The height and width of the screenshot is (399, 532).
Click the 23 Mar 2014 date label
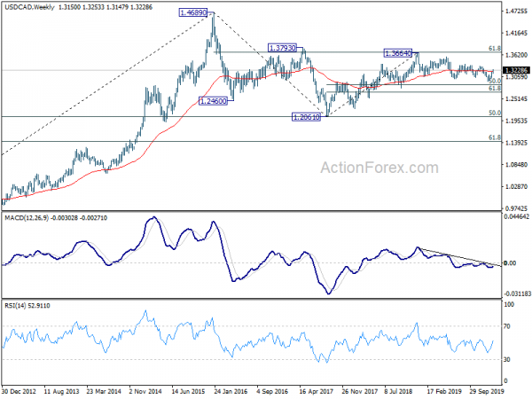104,391
